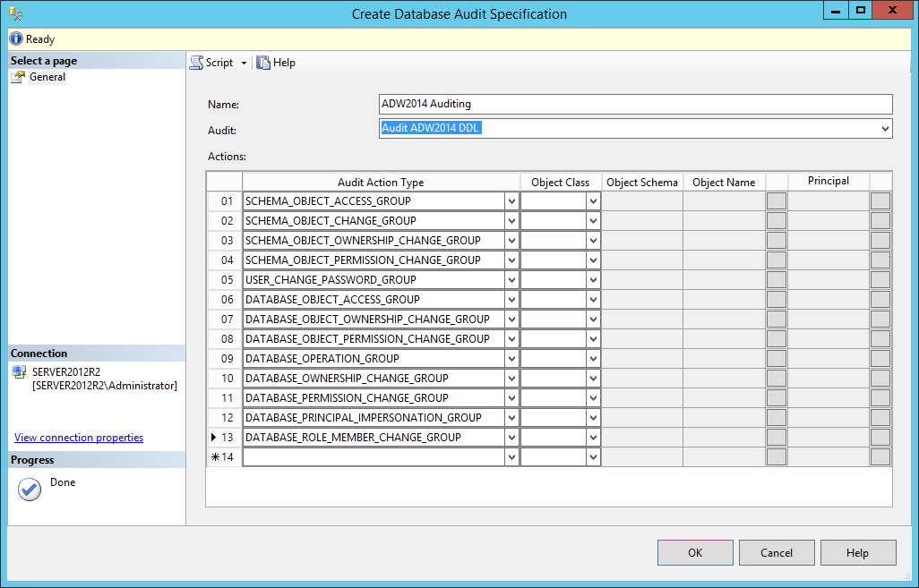Viewport: 919px width, 588px height.
Task: Click the OK button
Action: (695, 553)
